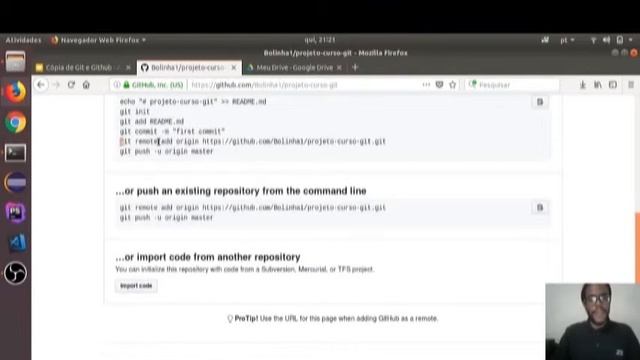Click the import code from another repository heading

coord(208,257)
